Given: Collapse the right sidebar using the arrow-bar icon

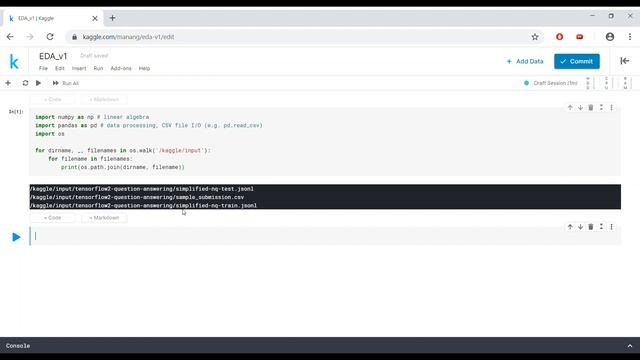Looking at the screenshot, I should pos(624,61).
